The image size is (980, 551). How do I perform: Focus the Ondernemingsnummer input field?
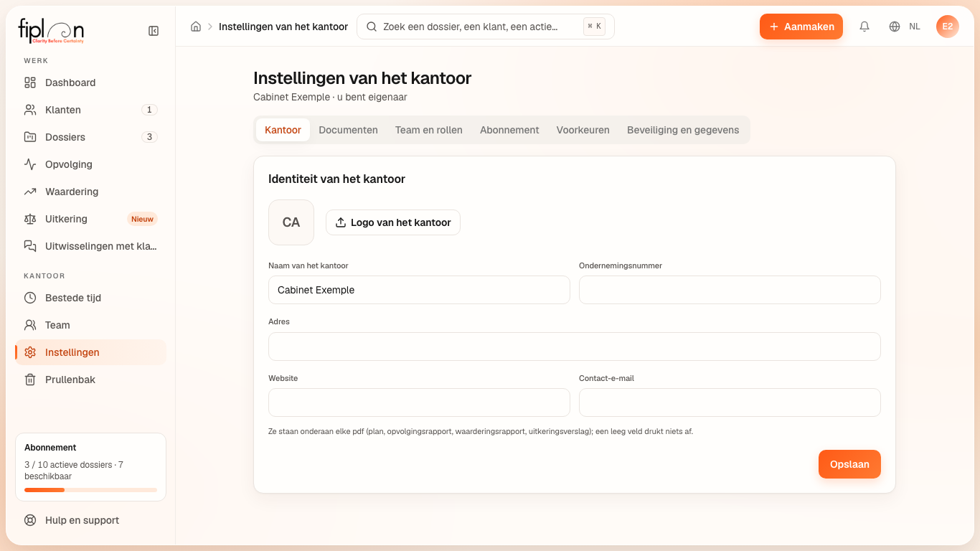coord(730,290)
